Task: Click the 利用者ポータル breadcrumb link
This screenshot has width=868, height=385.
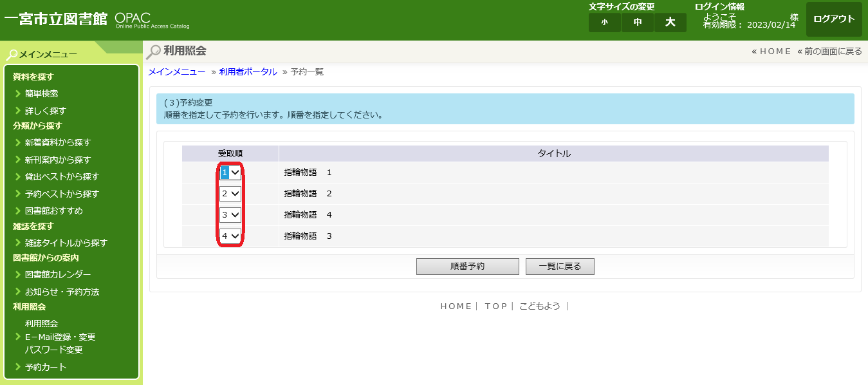Action: click(248, 71)
